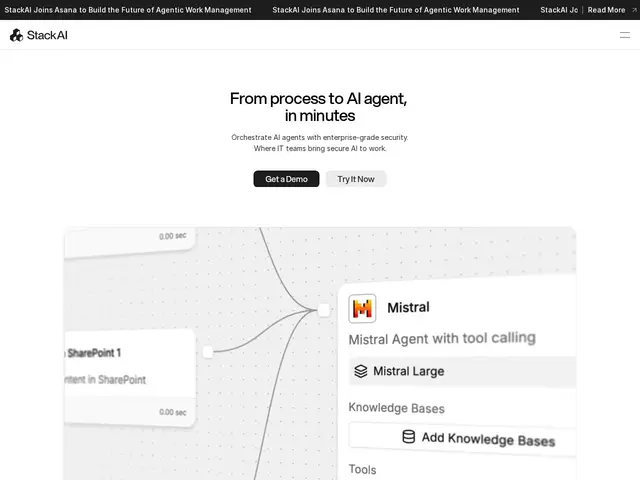Screen dimensions: 640x480
Task: Click the Mistral node title
Action: 408,307
